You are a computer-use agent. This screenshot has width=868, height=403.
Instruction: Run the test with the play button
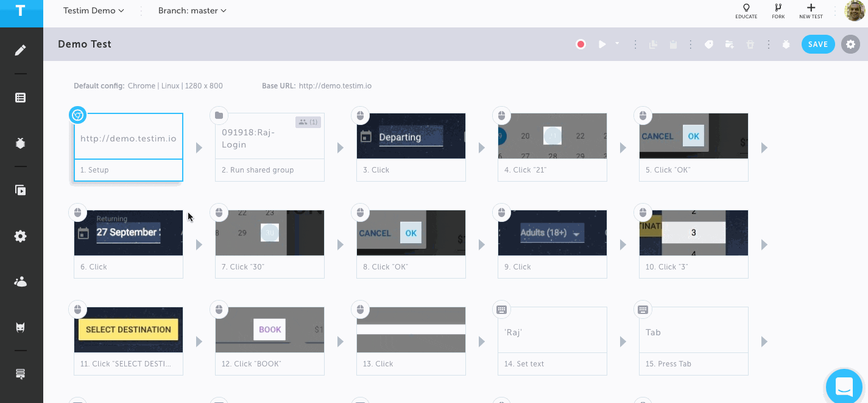coord(602,45)
